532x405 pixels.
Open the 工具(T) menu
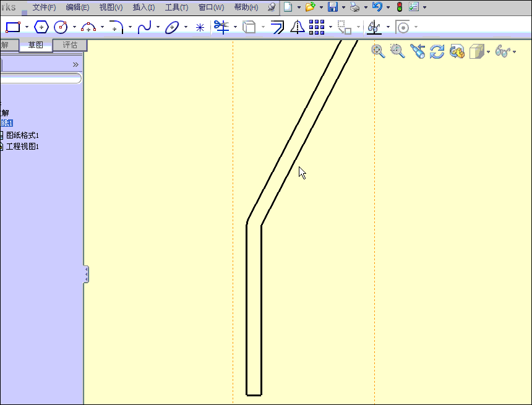[176, 7]
